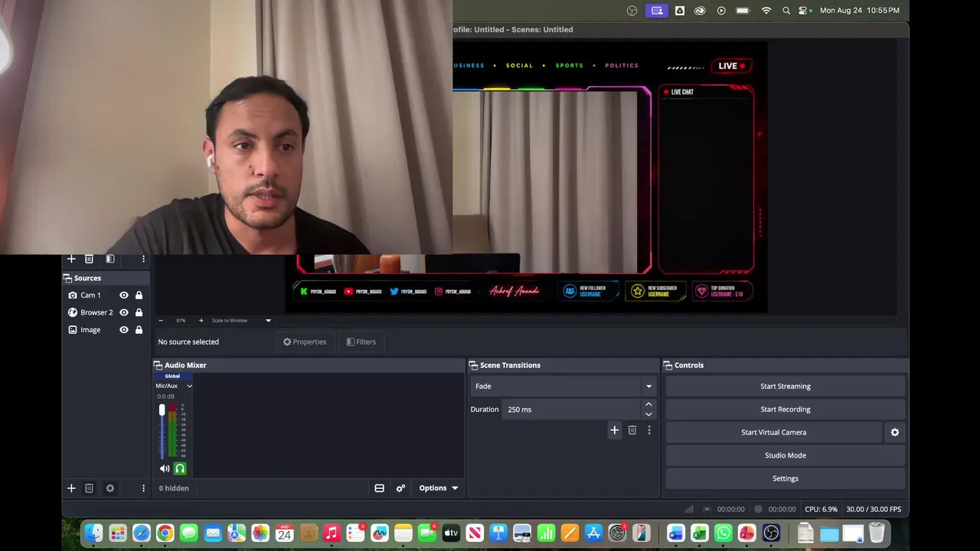980x551 pixels.
Task: Click the trash icon above the Sources header
Action: [89, 259]
